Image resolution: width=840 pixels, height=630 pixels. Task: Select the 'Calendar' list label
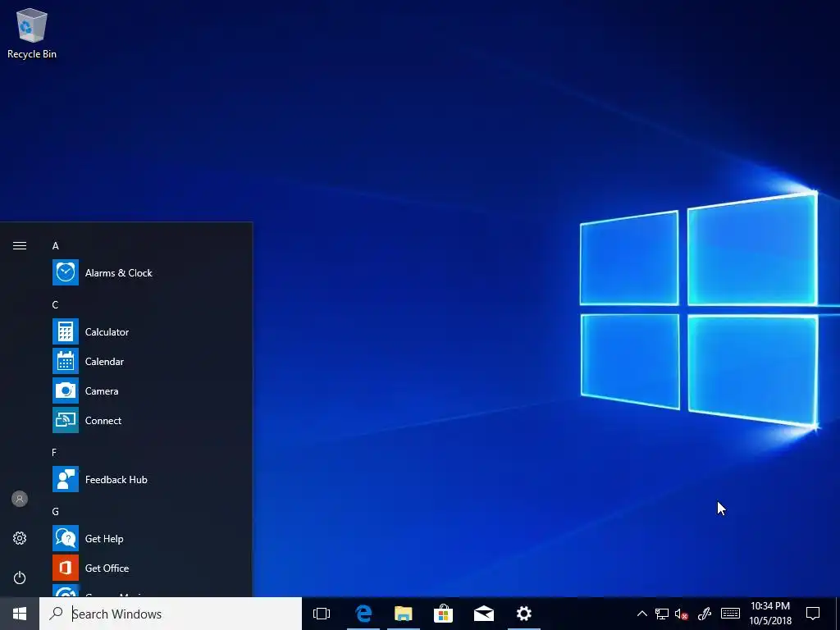click(x=104, y=361)
